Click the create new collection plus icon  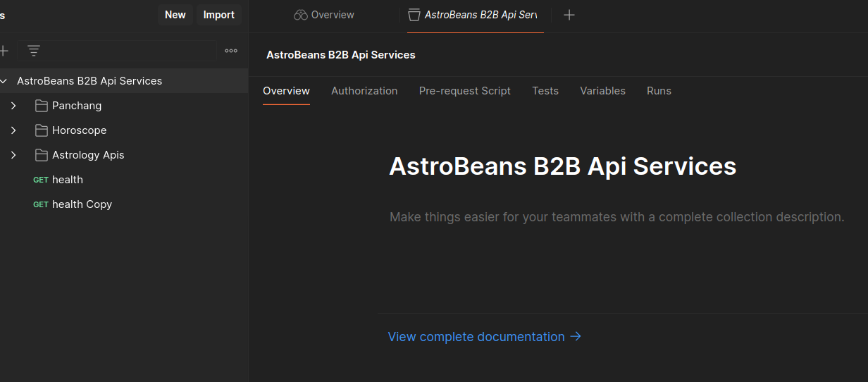click(4, 51)
